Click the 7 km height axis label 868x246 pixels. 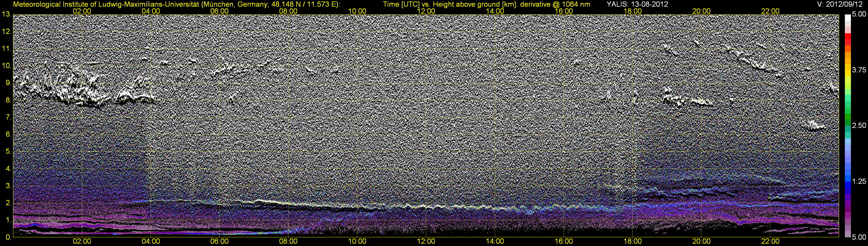coord(8,117)
